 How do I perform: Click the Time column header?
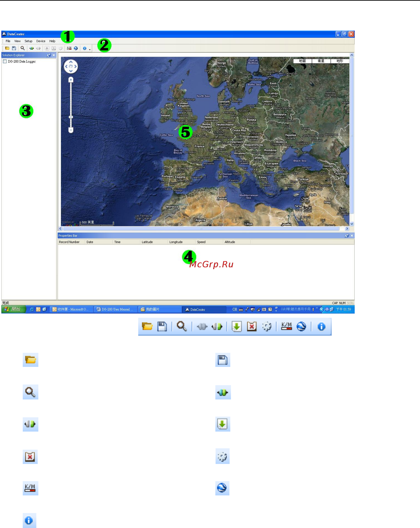[126, 242]
